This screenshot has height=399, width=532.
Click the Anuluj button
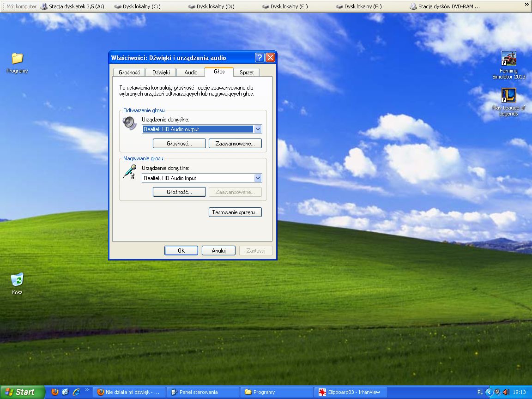pyautogui.click(x=218, y=250)
